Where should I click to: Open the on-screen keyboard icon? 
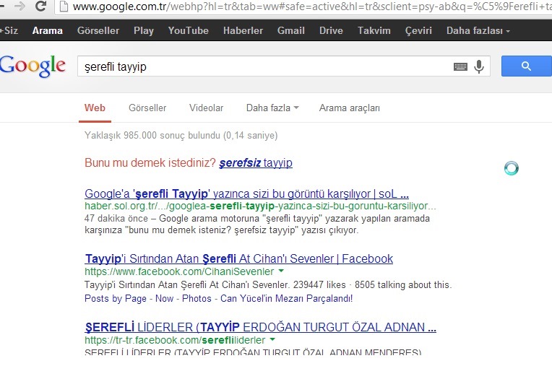[x=460, y=66]
